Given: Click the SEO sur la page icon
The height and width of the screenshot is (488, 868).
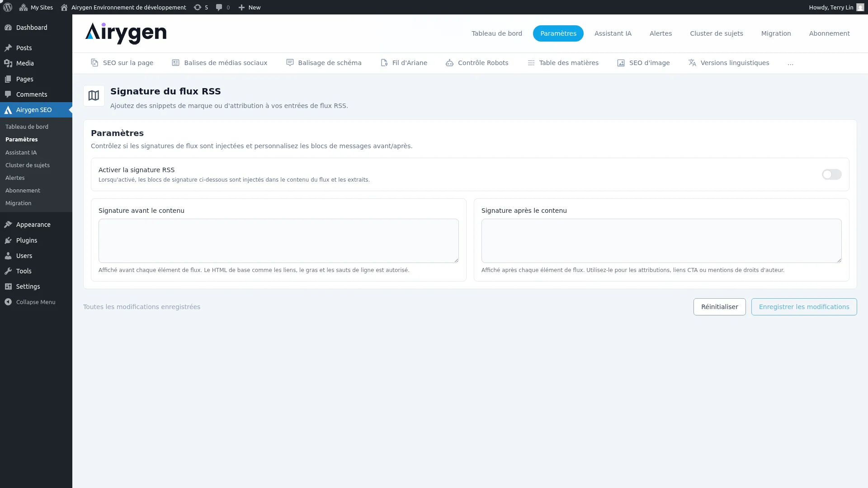Looking at the screenshot, I should [94, 63].
